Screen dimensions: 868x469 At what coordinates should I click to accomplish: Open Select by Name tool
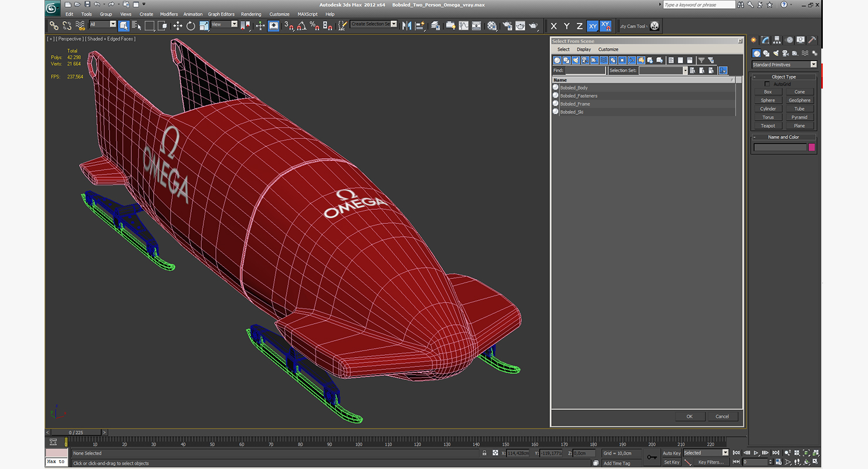pyautogui.click(x=137, y=26)
